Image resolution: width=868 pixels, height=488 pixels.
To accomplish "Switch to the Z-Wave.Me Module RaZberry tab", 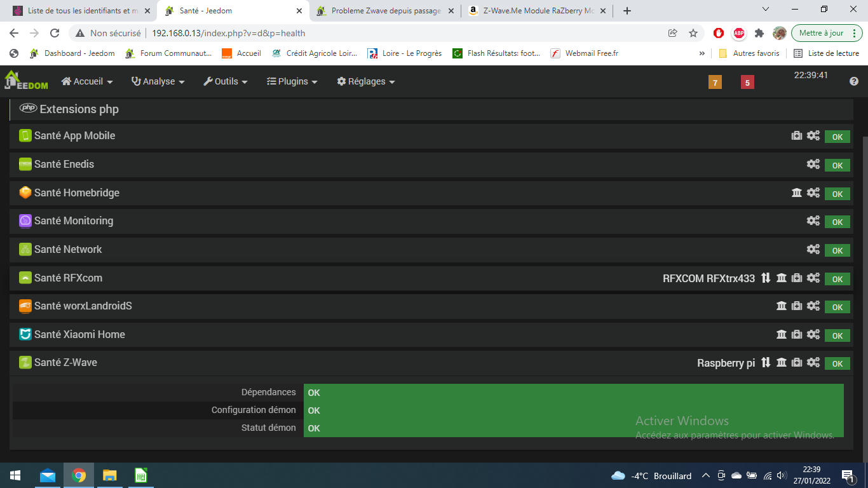I will 537,11.
